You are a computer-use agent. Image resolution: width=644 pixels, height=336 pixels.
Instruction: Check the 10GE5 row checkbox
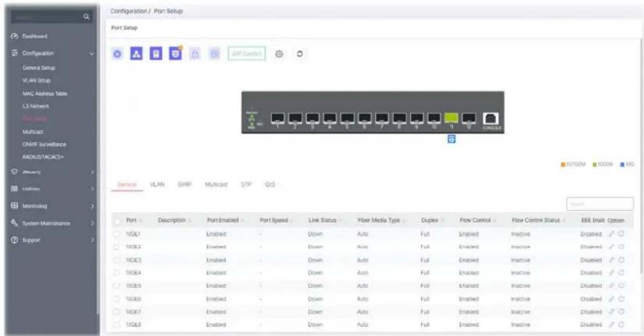point(117,286)
